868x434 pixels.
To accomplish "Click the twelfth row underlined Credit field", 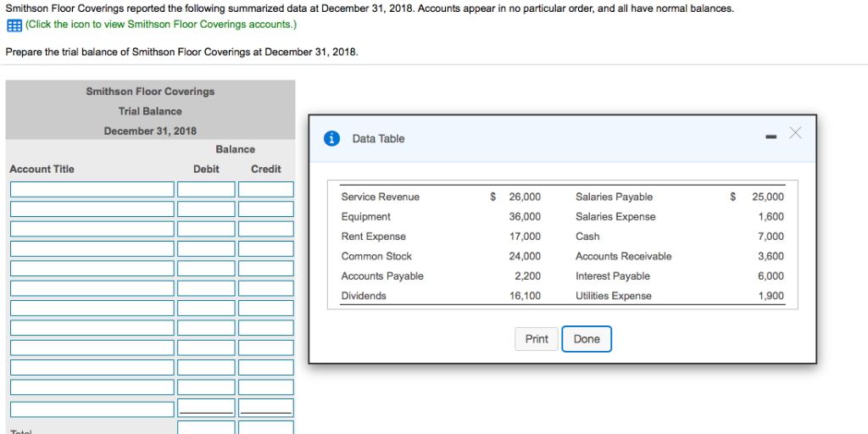I will click(266, 408).
